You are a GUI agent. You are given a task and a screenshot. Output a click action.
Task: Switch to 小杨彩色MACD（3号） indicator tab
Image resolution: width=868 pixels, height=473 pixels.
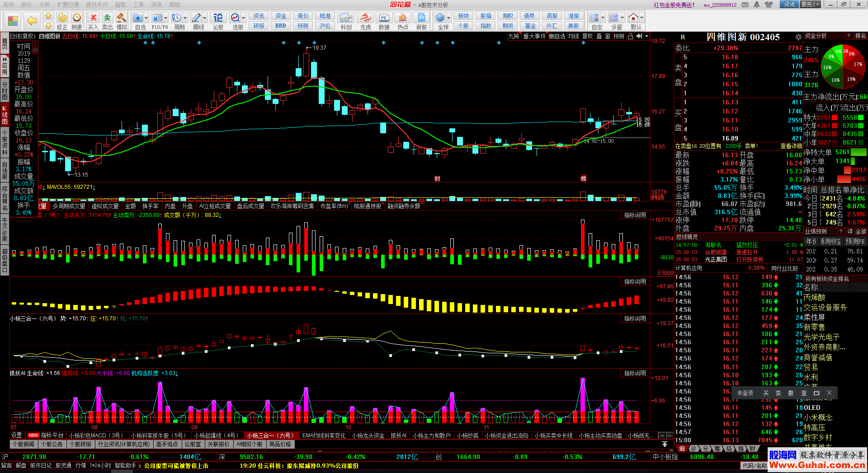coord(96,436)
